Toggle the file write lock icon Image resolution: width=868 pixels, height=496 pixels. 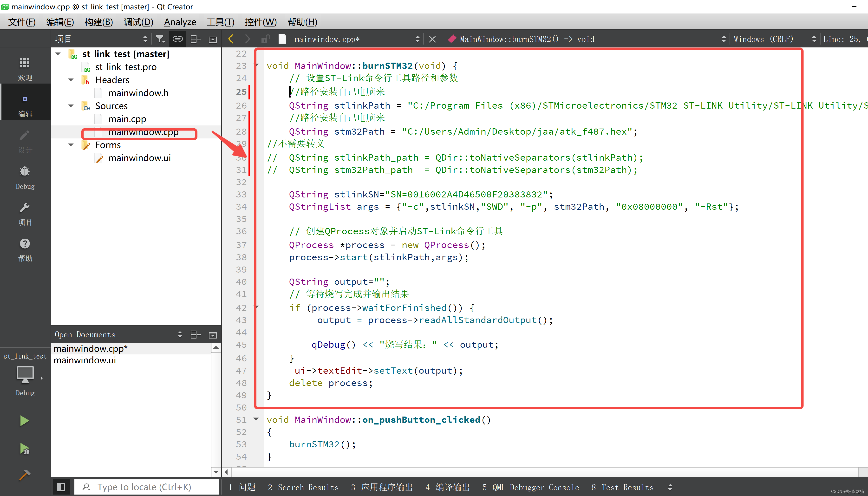[265, 39]
